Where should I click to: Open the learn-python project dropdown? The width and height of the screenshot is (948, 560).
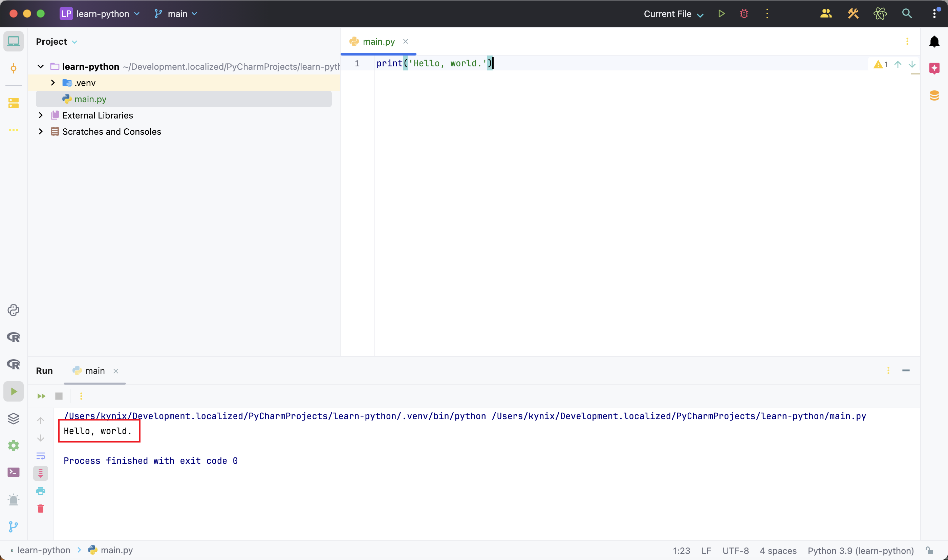click(100, 14)
